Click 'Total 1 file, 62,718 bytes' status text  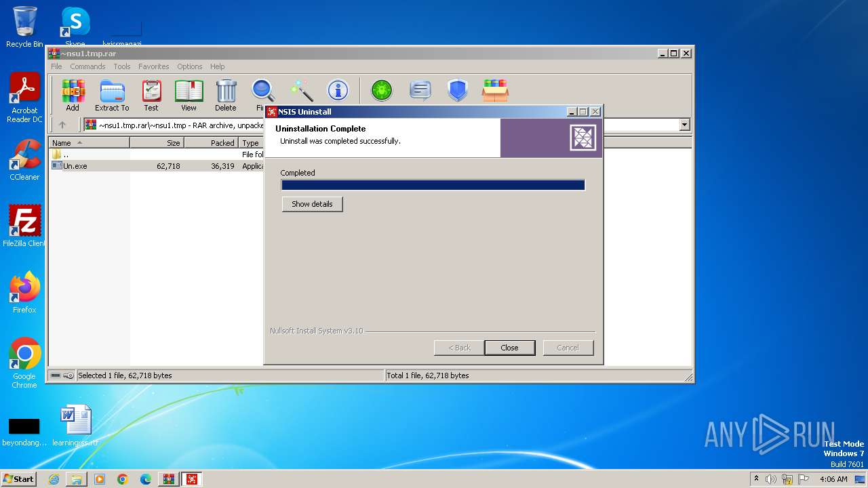click(x=428, y=375)
